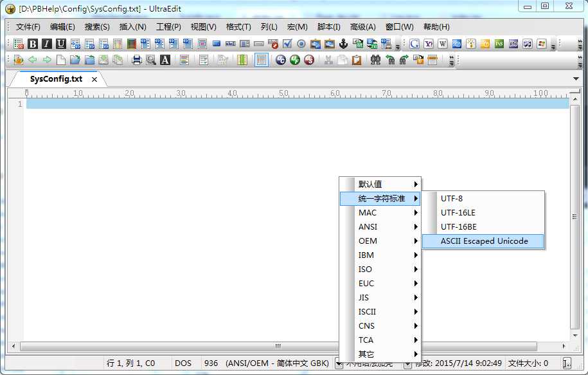Print the document with the printer icon
This screenshot has width=588, height=375.
click(x=137, y=60)
